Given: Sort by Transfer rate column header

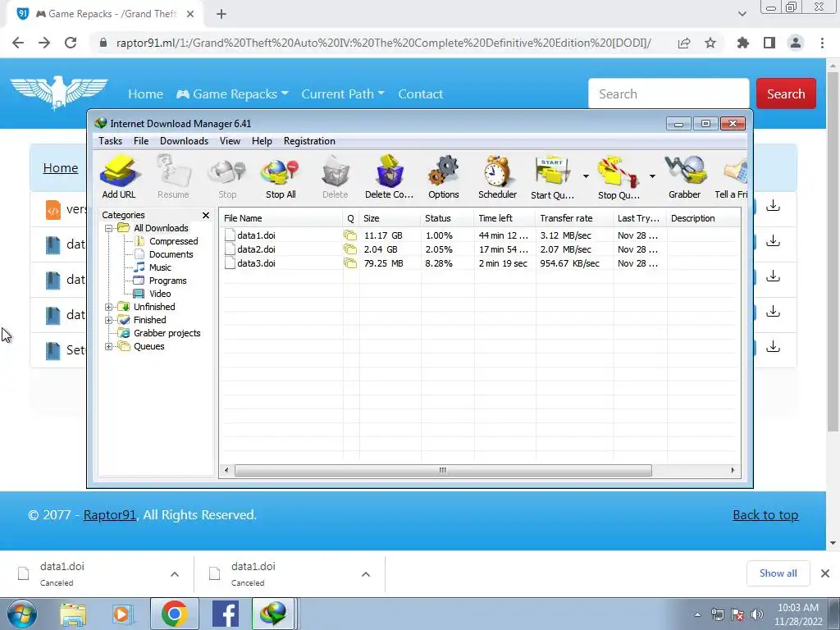Looking at the screenshot, I should click(573, 218).
